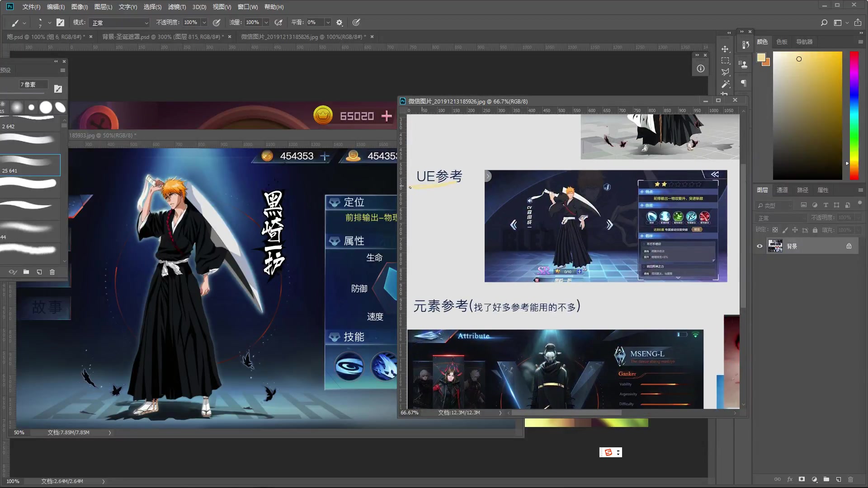Add layer mask icon at panel bottom
The image size is (868, 488).
click(x=802, y=479)
